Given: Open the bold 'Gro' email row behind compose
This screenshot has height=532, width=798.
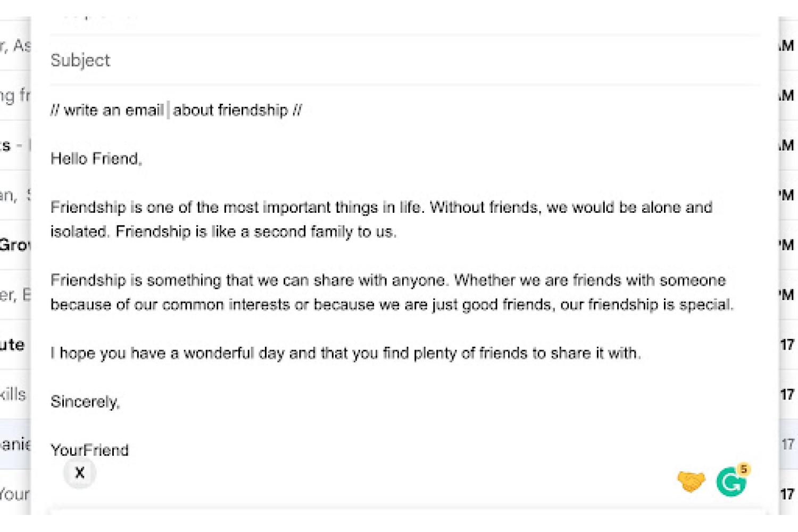Looking at the screenshot, I should coord(15,245).
